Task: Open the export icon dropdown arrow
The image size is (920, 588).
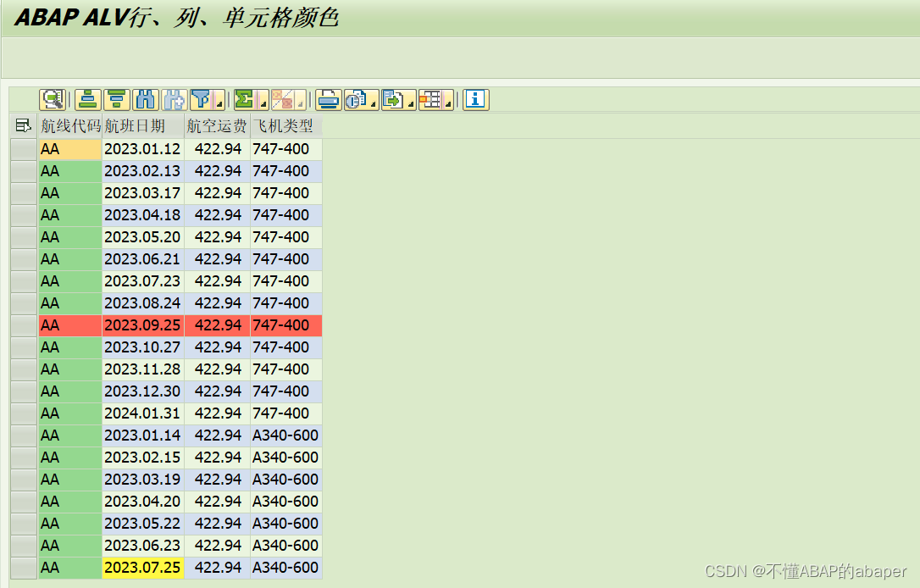Action: coord(413,103)
